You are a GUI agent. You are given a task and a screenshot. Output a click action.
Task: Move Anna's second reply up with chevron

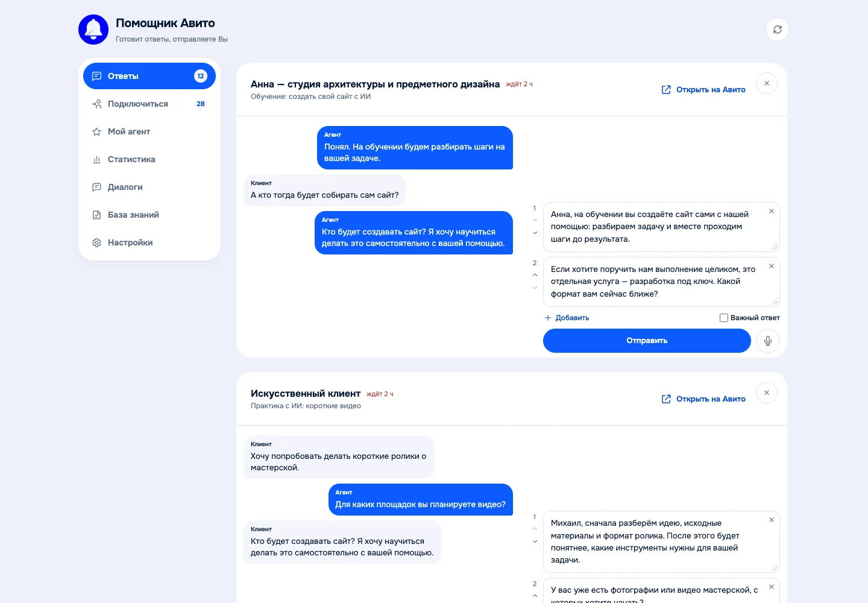click(535, 275)
